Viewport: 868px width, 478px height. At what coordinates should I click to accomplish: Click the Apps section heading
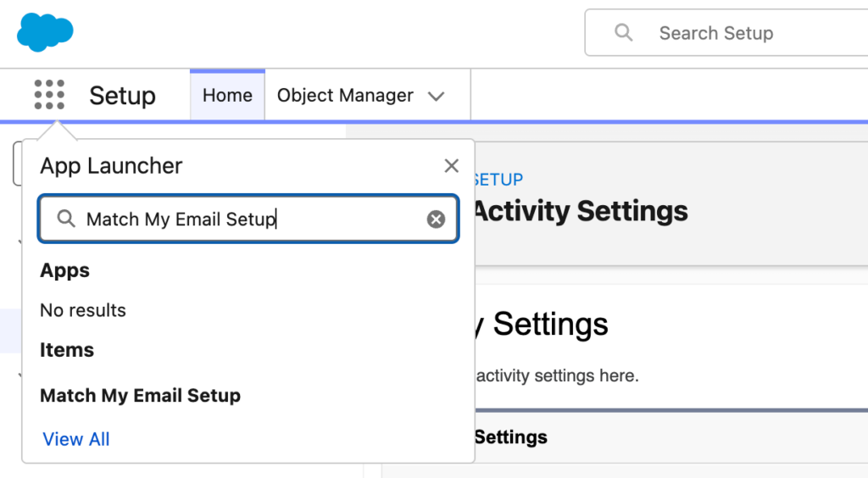(x=65, y=270)
